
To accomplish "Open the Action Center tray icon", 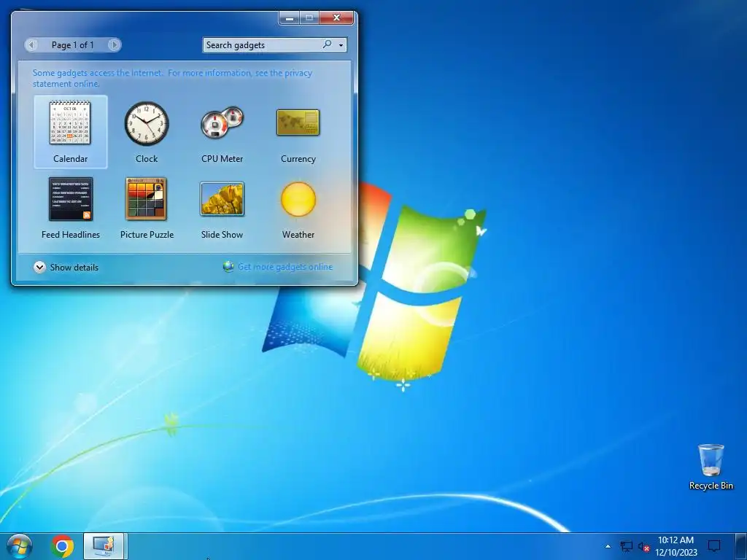I will point(713,545).
